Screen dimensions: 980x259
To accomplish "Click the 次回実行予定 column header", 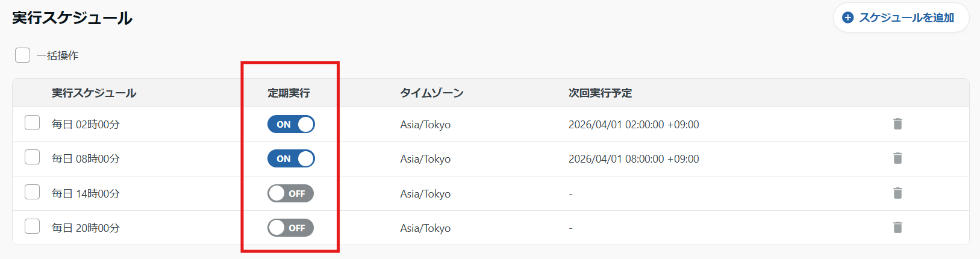I will click(x=600, y=93).
